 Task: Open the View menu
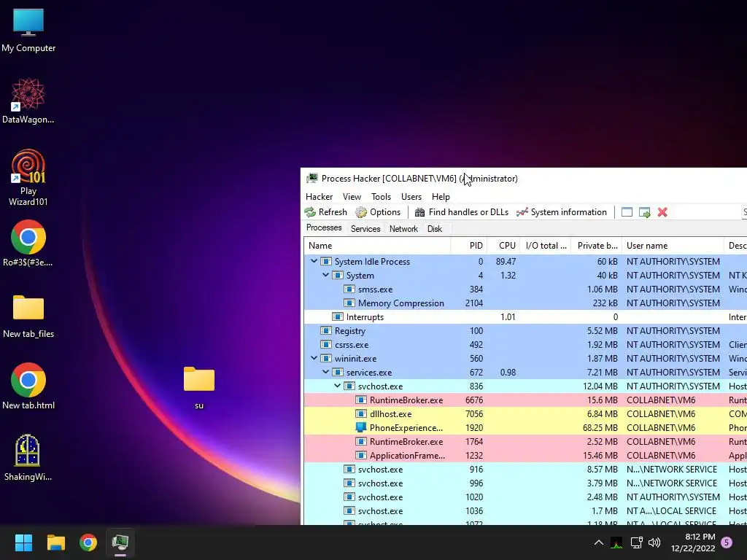pyautogui.click(x=352, y=197)
